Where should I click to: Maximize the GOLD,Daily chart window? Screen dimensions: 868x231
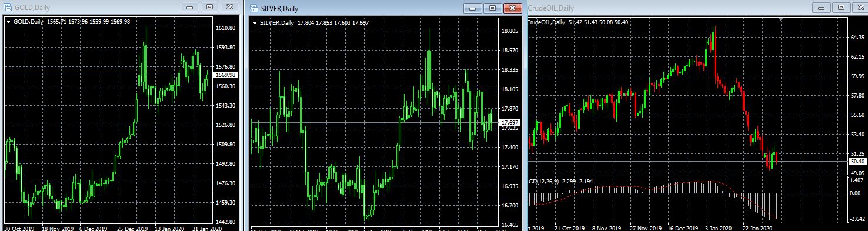[x=209, y=8]
